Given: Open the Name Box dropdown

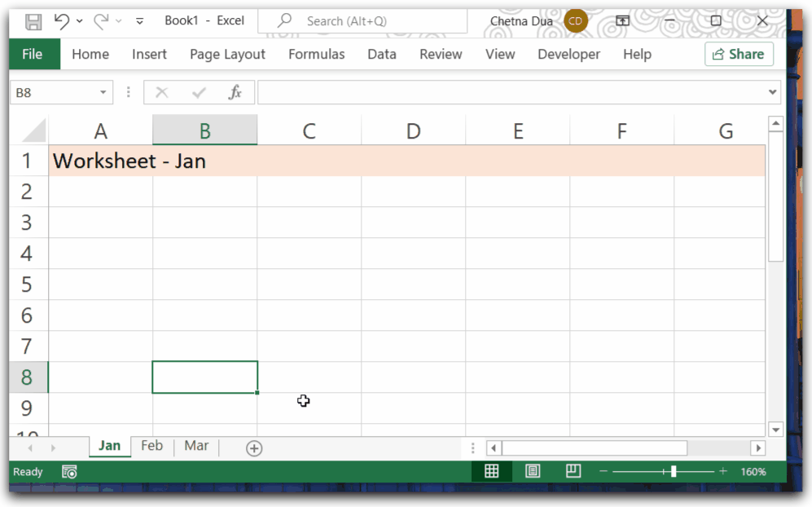Looking at the screenshot, I should click(x=102, y=92).
